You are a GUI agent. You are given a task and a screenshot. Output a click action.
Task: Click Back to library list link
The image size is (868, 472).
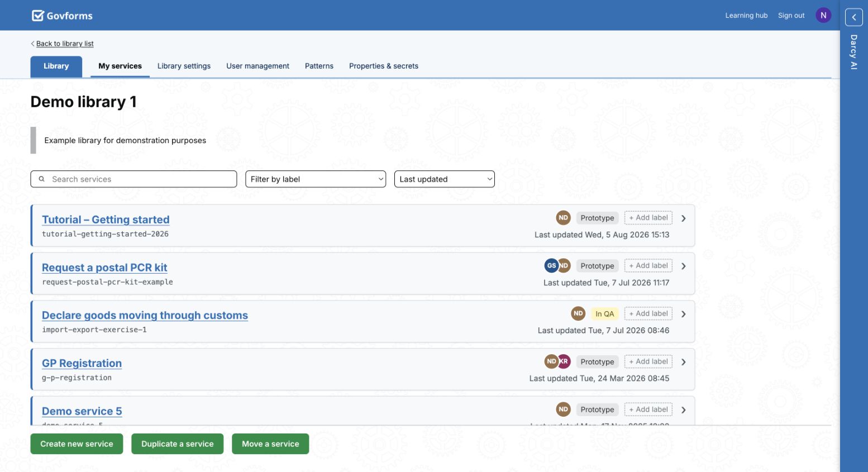click(65, 44)
